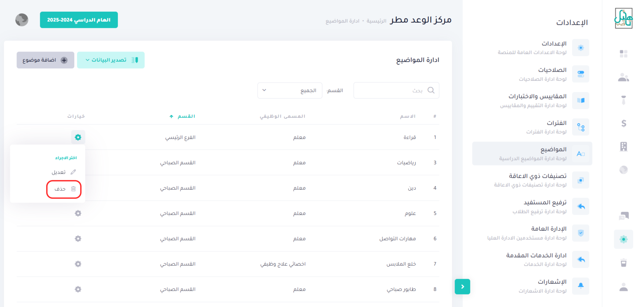This screenshot has width=644, height=307.
Task: Sort by القسم column header
Action: (182, 116)
